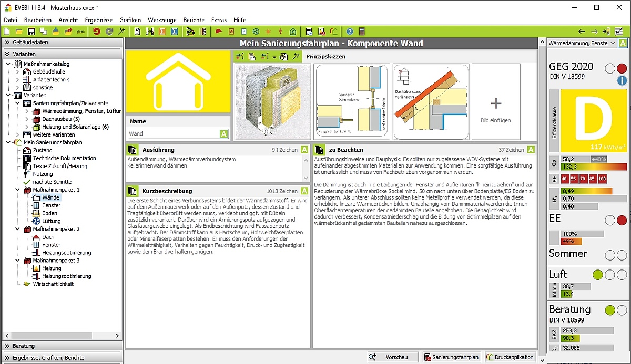Click the blue info icon under GEG 2020

point(622,80)
